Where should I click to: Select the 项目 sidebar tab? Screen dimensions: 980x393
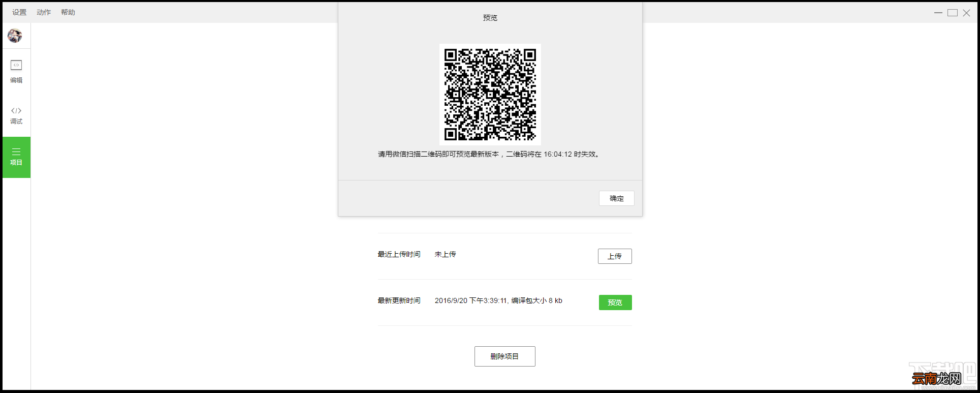click(x=16, y=157)
